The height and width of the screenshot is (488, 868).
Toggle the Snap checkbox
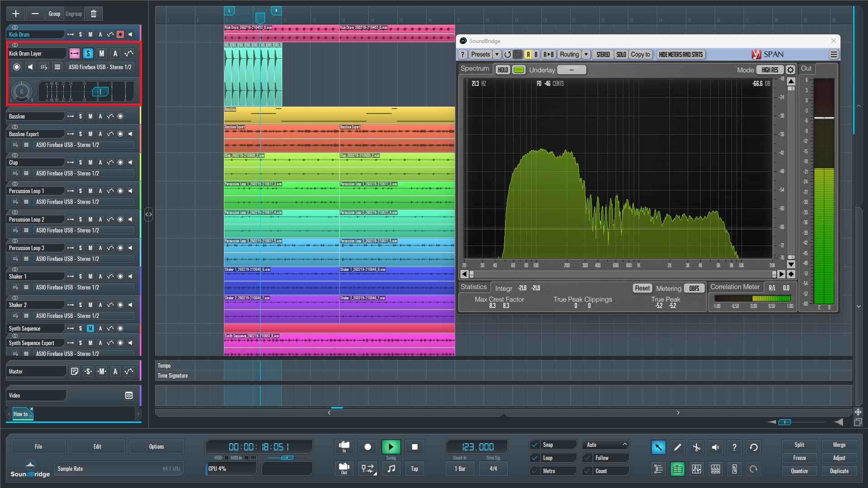535,445
